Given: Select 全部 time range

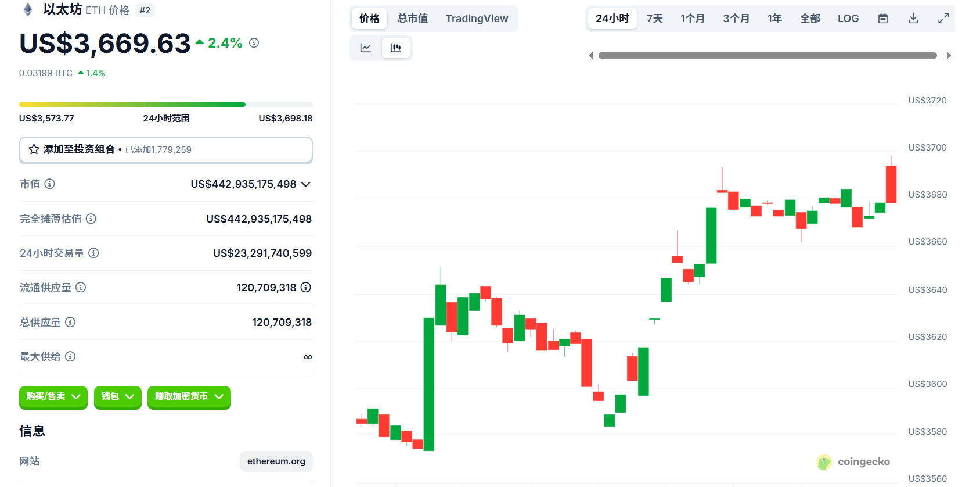Looking at the screenshot, I should tap(810, 19).
